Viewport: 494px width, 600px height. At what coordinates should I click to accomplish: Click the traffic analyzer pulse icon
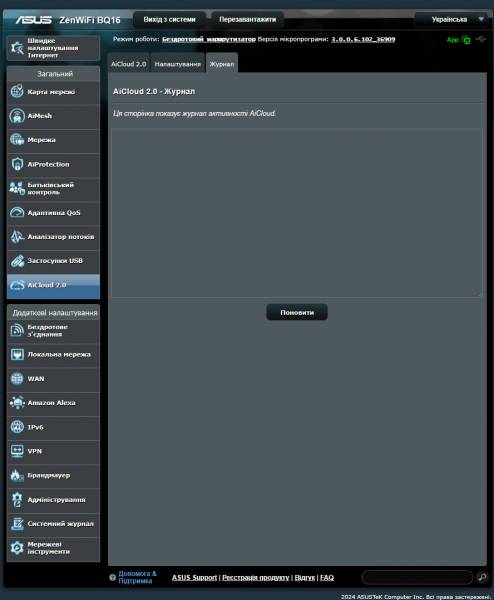(x=17, y=236)
